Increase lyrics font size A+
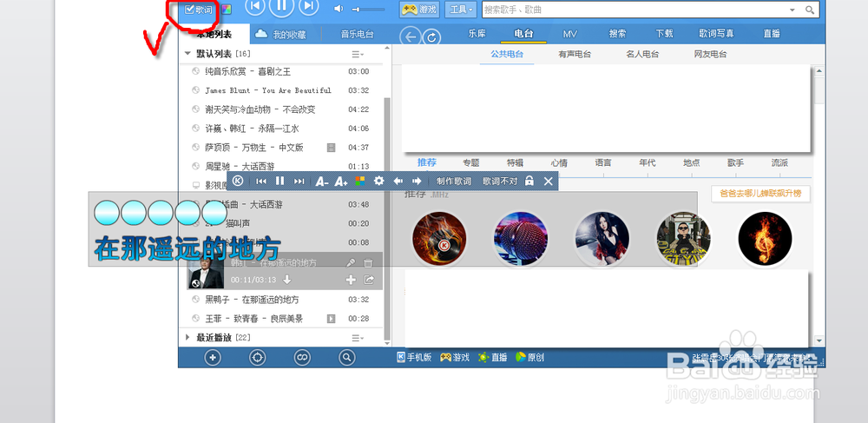This screenshot has height=423, width=868. [341, 181]
